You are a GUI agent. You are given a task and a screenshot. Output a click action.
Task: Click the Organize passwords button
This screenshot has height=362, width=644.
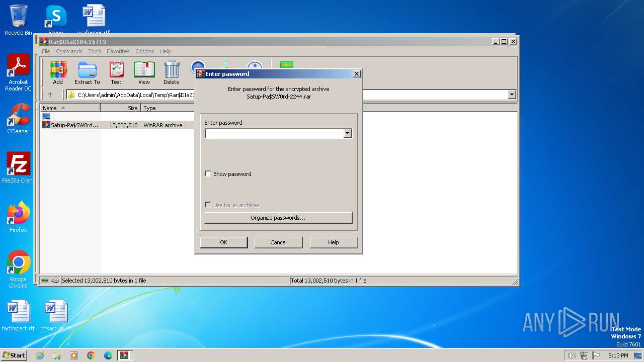click(278, 218)
